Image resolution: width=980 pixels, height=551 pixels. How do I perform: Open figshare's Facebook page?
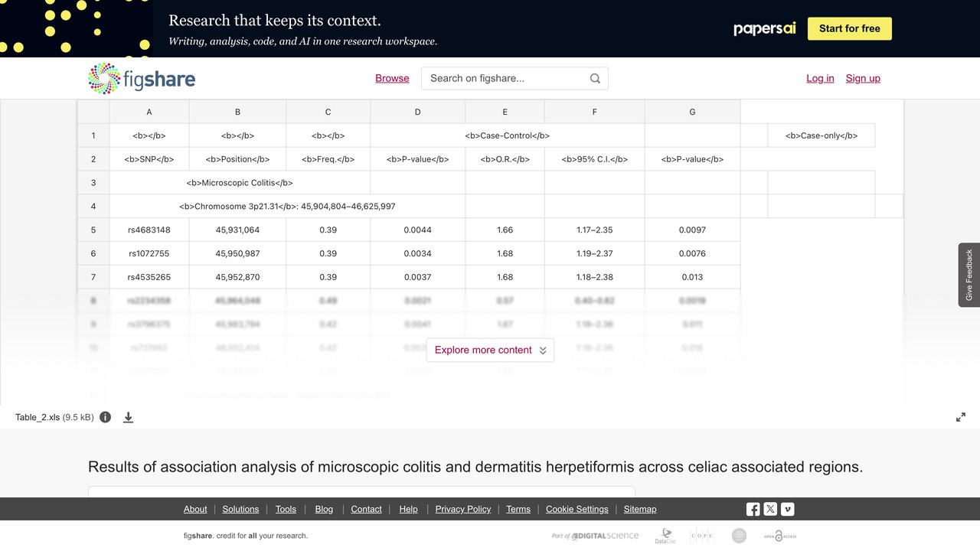click(753, 509)
